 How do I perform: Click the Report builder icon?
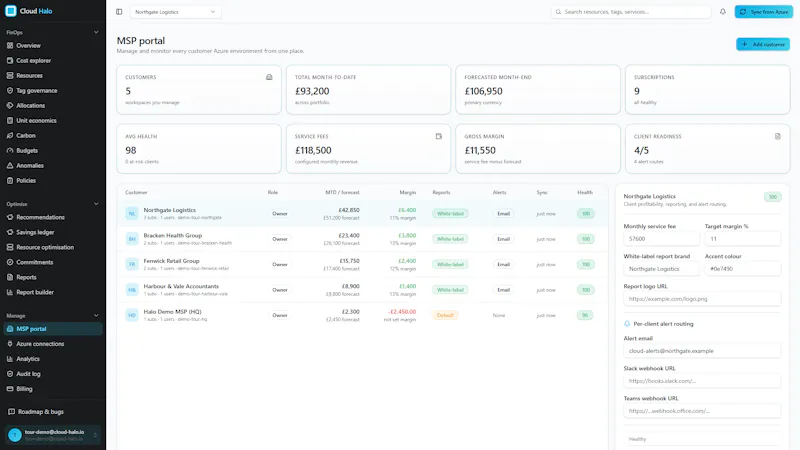pos(10,292)
